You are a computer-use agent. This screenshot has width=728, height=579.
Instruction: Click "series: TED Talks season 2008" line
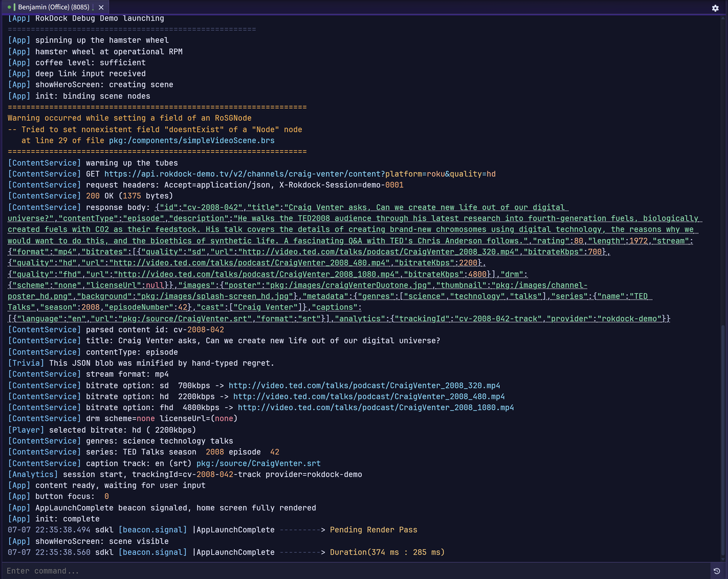click(x=143, y=452)
